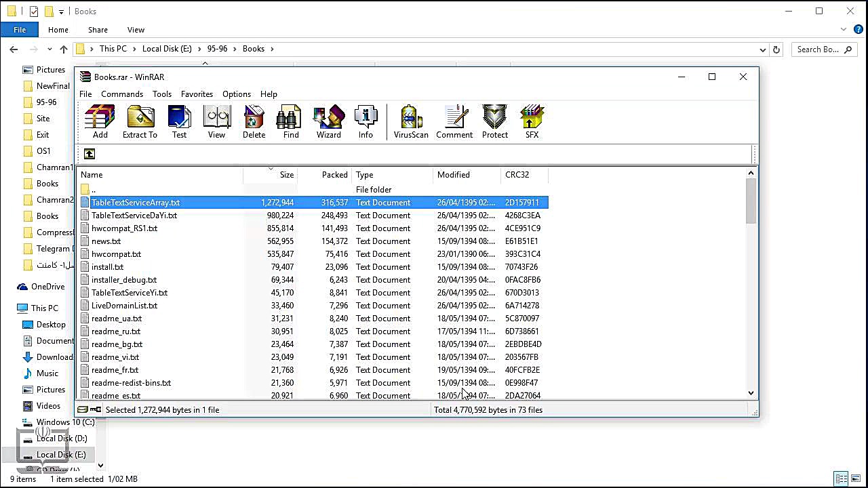The height and width of the screenshot is (488, 868).
Task: Run the Test archive tool
Action: click(x=179, y=122)
